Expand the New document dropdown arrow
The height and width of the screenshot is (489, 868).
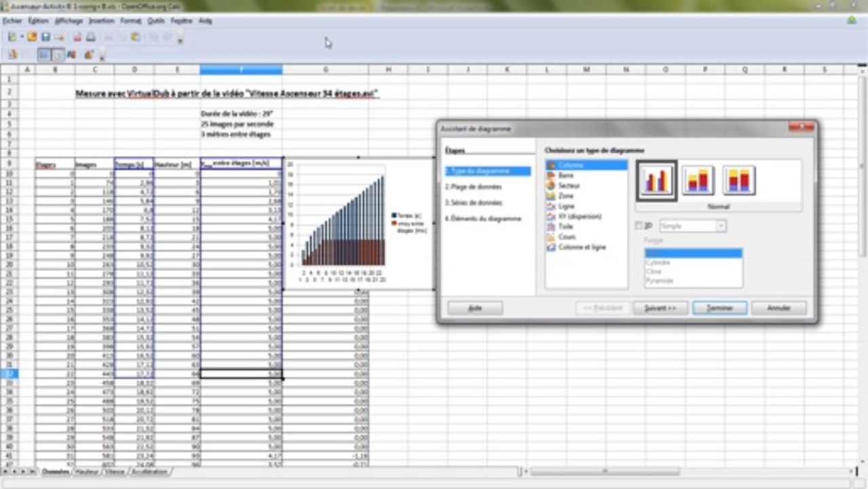[x=22, y=37]
